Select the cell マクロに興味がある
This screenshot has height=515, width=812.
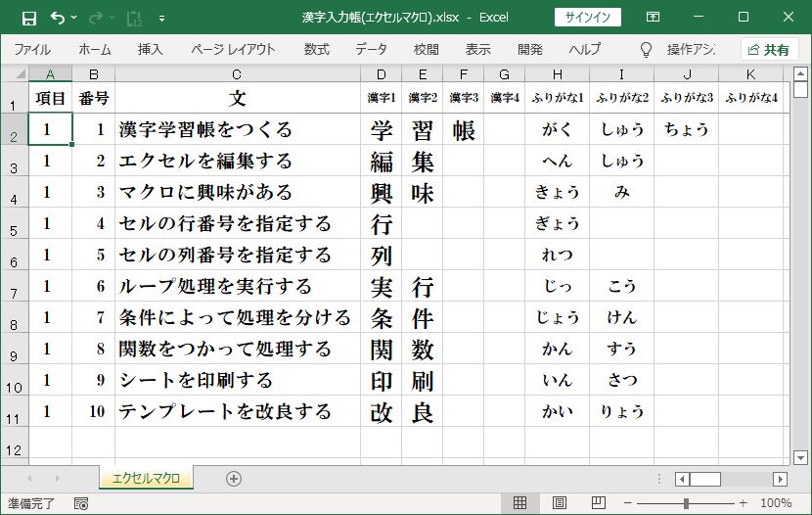237,192
